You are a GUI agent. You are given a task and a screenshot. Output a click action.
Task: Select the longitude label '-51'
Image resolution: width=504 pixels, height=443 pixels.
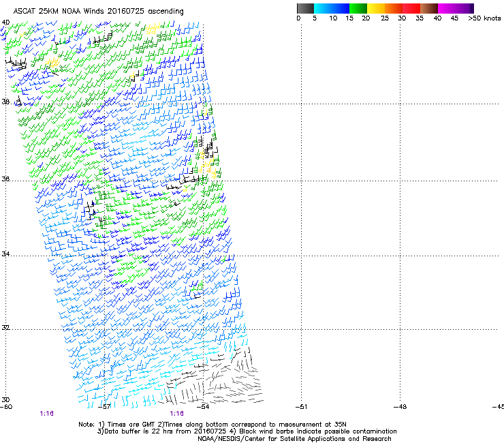(x=301, y=407)
